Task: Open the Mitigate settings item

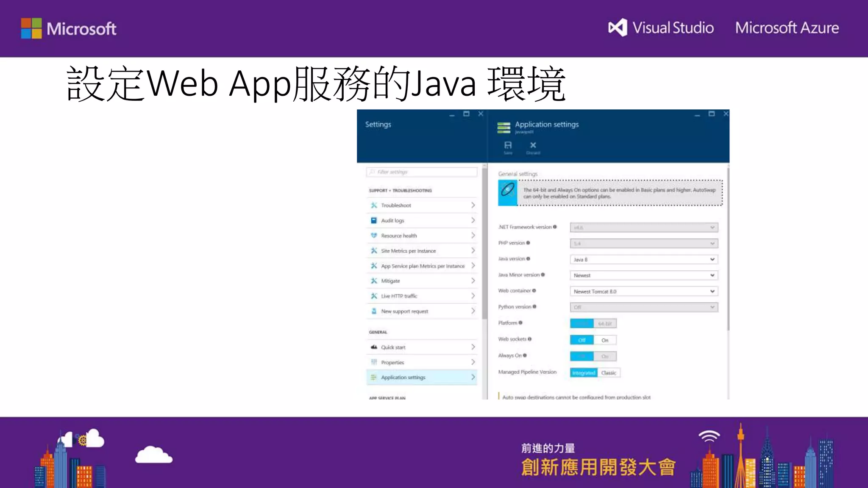Action: [x=422, y=281]
